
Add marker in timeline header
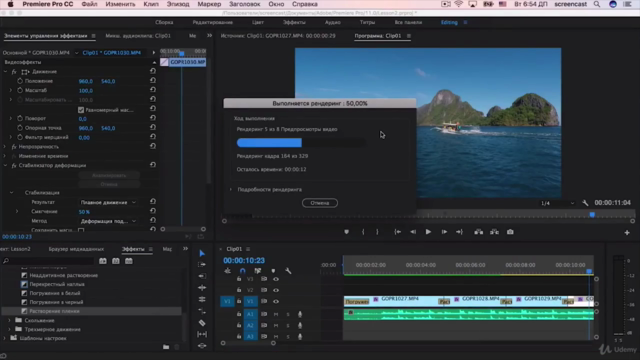(273, 271)
